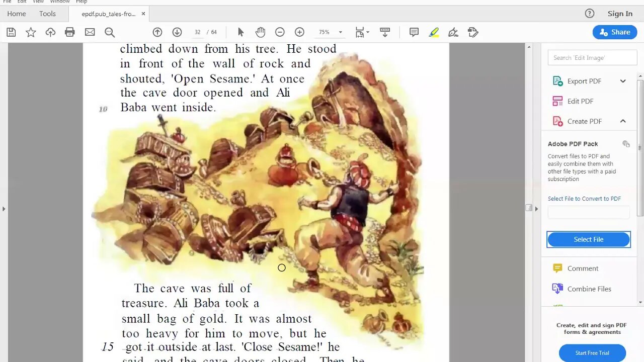The height and width of the screenshot is (362, 644).
Task: Open the Combine Files tool label
Action: tap(589, 289)
